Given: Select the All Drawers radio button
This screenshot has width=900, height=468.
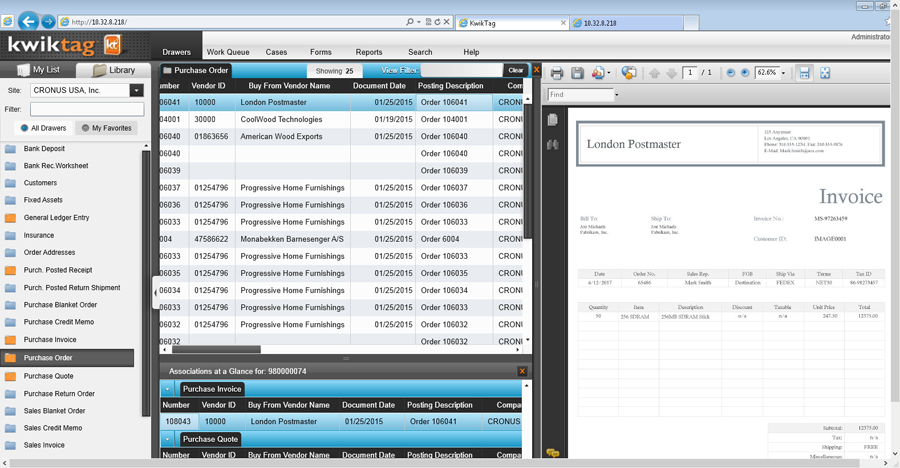Looking at the screenshot, I should click(24, 128).
